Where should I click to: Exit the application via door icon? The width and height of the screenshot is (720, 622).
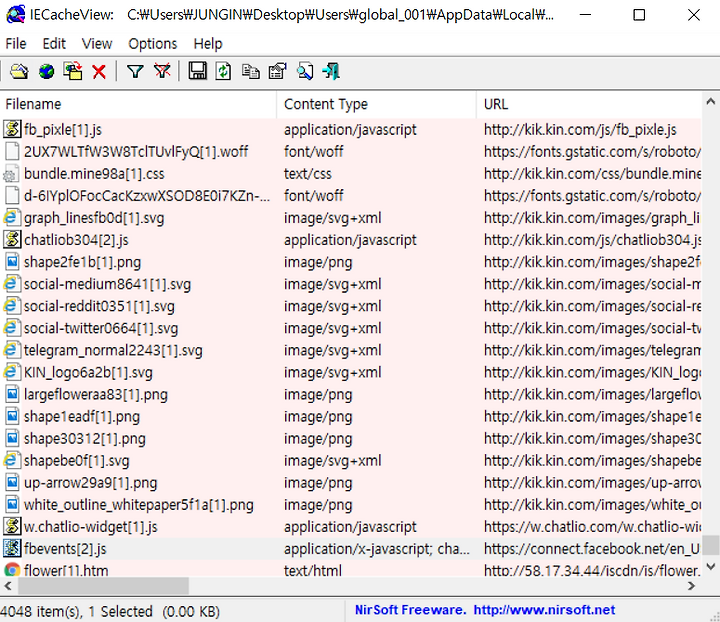[331, 72]
